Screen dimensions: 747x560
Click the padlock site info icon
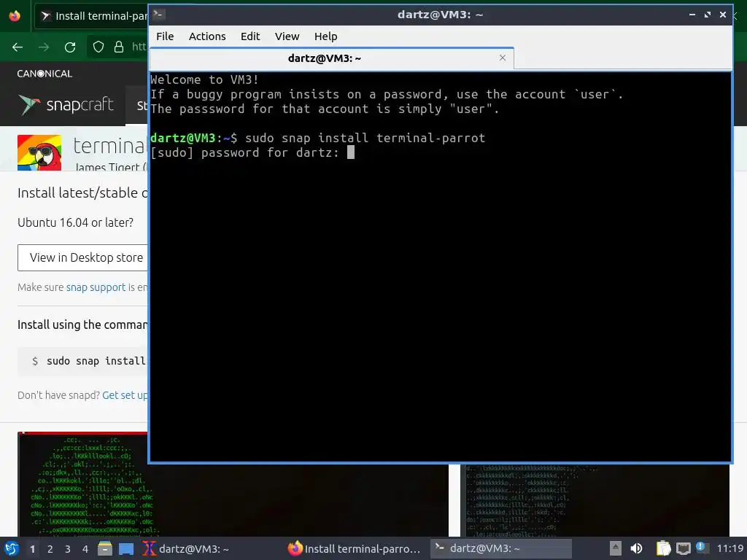point(119,47)
